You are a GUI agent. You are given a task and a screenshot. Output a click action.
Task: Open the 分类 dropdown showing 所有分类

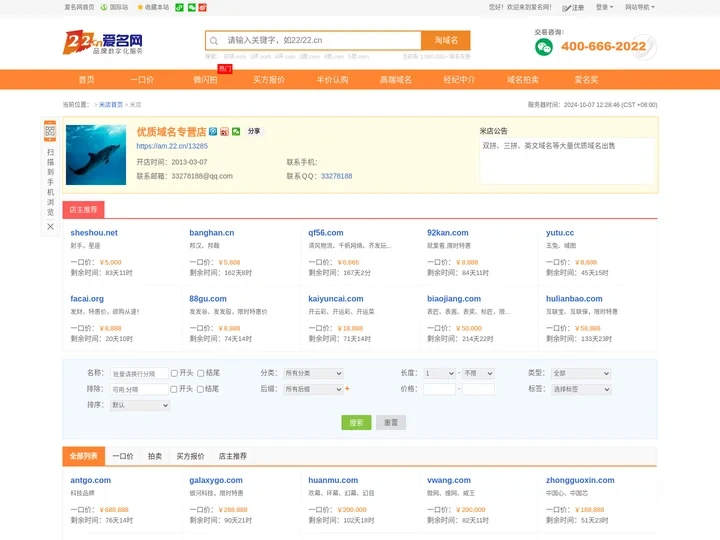pyautogui.click(x=313, y=373)
